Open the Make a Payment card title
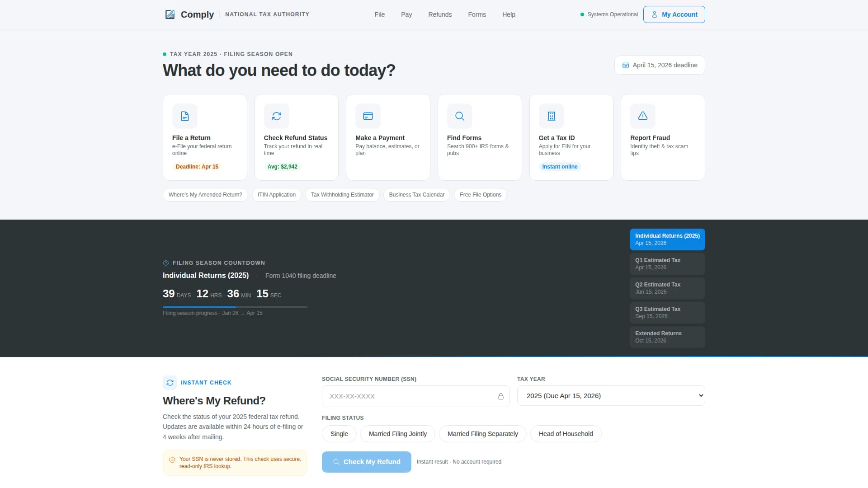Screen dimensions: 868x488 pyautogui.click(x=380, y=138)
